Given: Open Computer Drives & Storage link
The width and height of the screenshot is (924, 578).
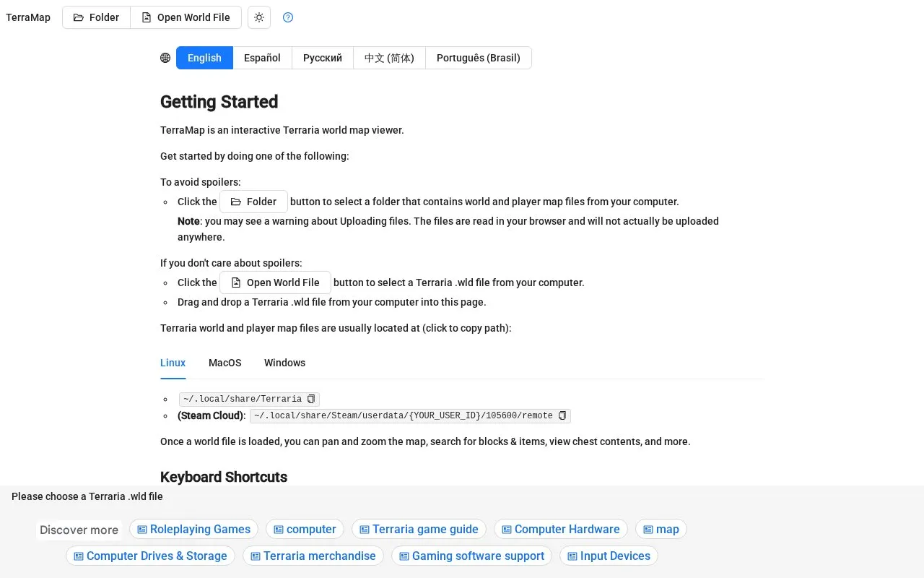Looking at the screenshot, I should [150, 556].
